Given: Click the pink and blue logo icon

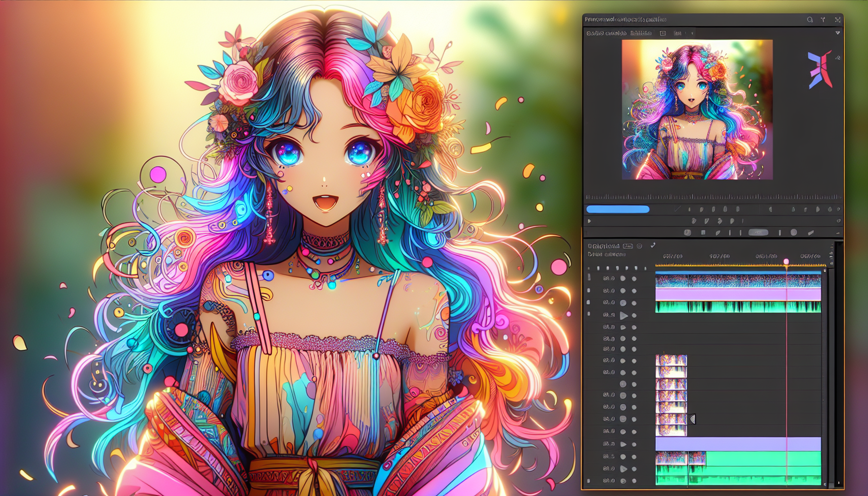Looking at the screenshot, I should (x=819, y=70).
